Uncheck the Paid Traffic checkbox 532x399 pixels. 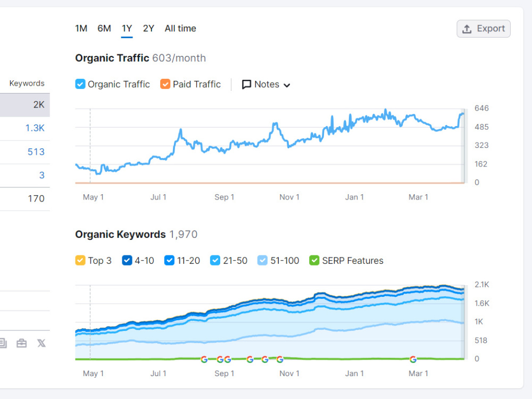coord(165,84)
